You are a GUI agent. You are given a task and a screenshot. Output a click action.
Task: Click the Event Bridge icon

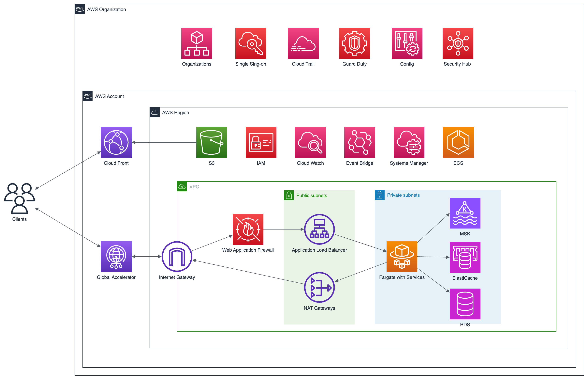pos(359,142)
